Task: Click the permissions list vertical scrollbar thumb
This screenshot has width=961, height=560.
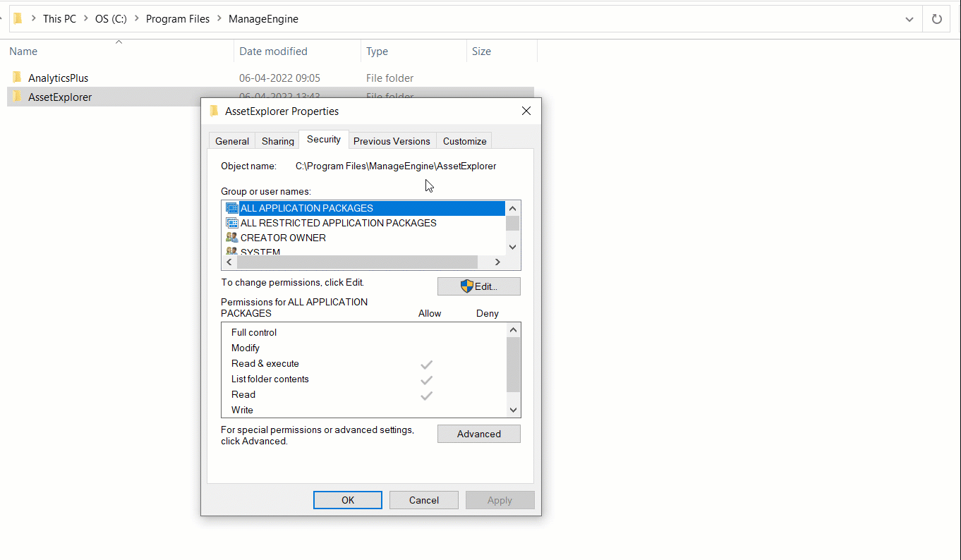Action: click(513, 365)
